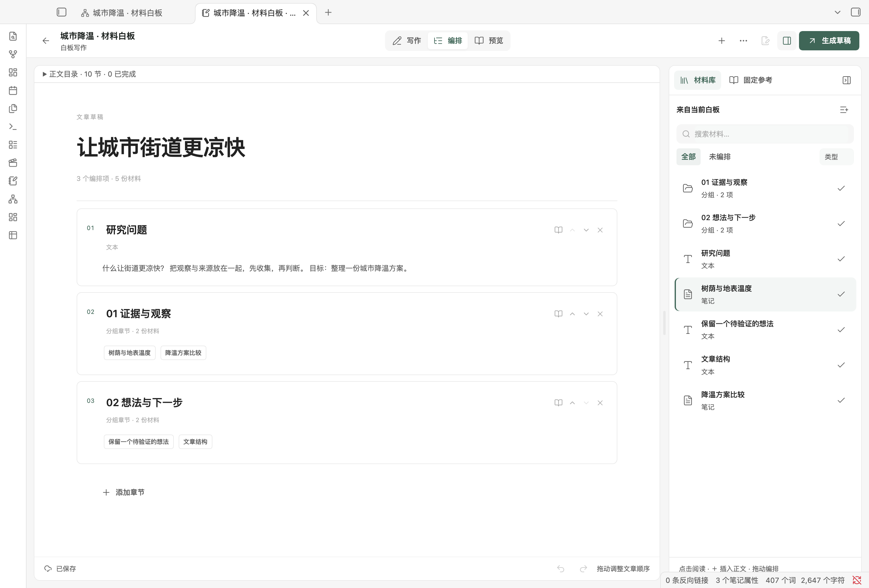The image size is (869, 588).
Task: Filter materials by 全部
Action: pyautogui.click(x=688, y=157)
